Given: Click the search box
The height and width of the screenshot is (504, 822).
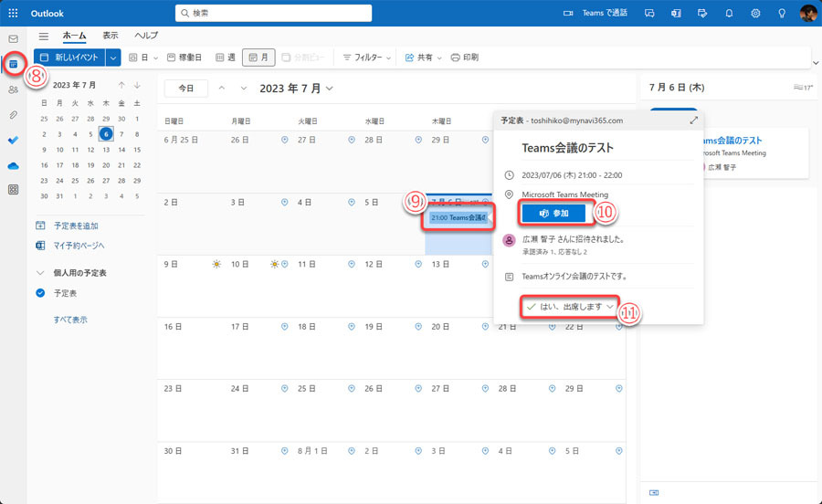Looking at the screenshot, I should click(273, 13).
